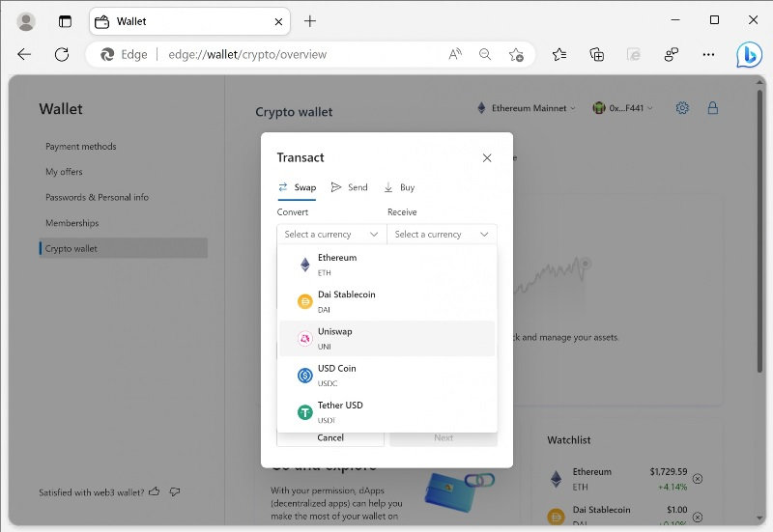The height and width of the screenshot is (532, 773).
Task: Remove Ethereum from the Watchlist
Action: [x=698, y=479]
